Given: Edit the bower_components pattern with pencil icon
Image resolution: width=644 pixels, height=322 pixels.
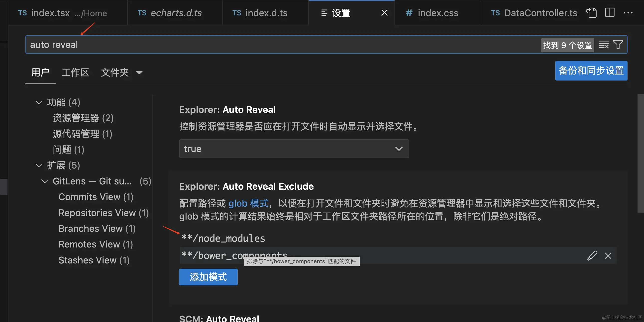Looking at the screenshot, I should pyautogui.click(x=592, y=255).
